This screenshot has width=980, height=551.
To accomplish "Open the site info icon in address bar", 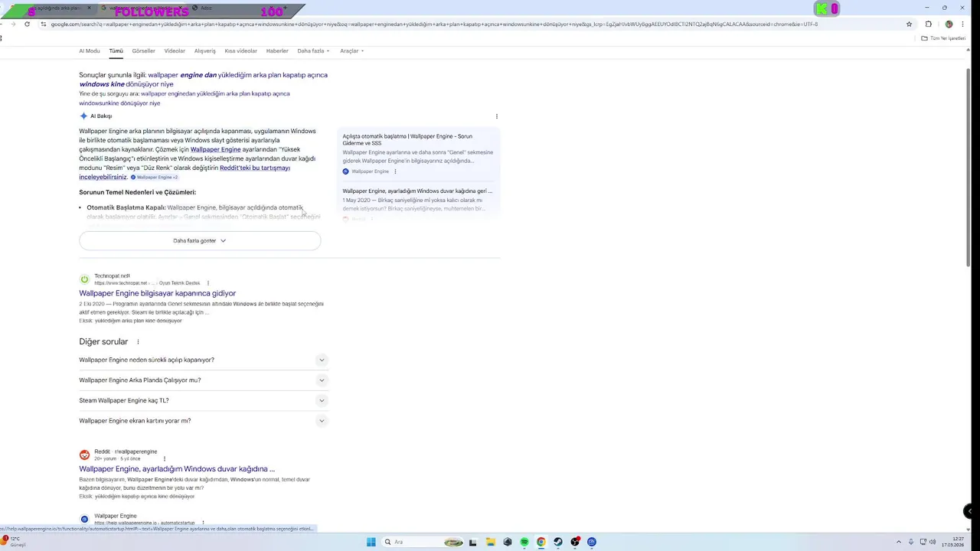I will tap(44, 24).
